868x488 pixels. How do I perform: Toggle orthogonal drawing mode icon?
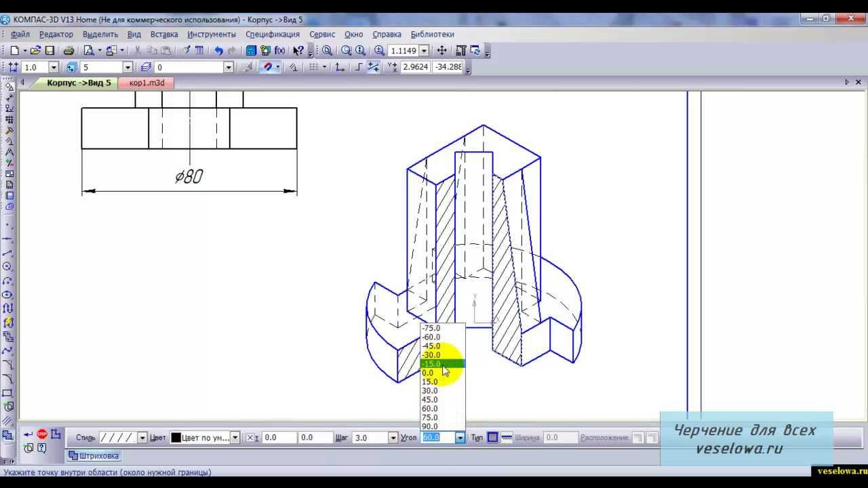(x=359, y=67)
